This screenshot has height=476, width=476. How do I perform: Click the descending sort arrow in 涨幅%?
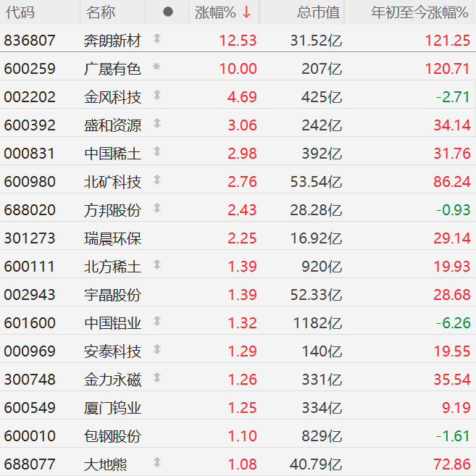pos(246,12)
